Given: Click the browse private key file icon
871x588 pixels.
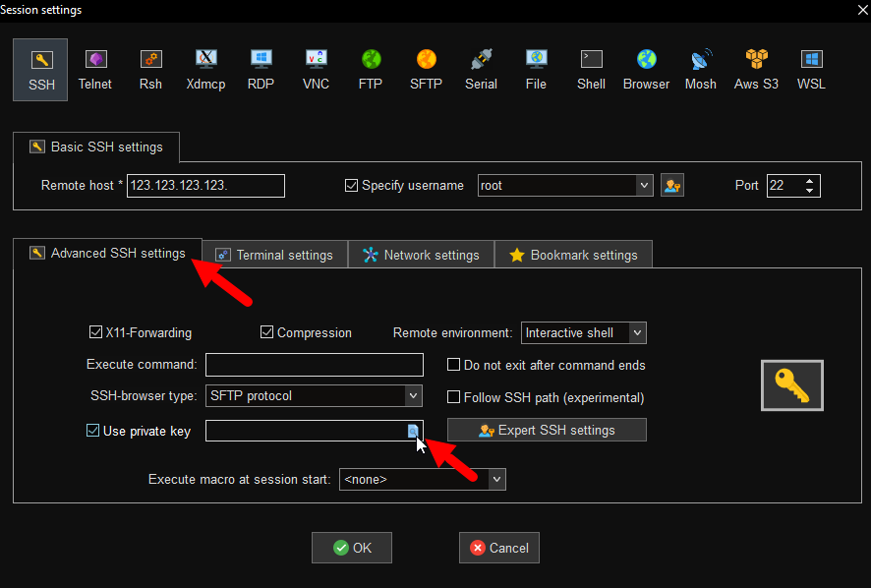Looking at the screenshot, I should click(x=414, y=431).
